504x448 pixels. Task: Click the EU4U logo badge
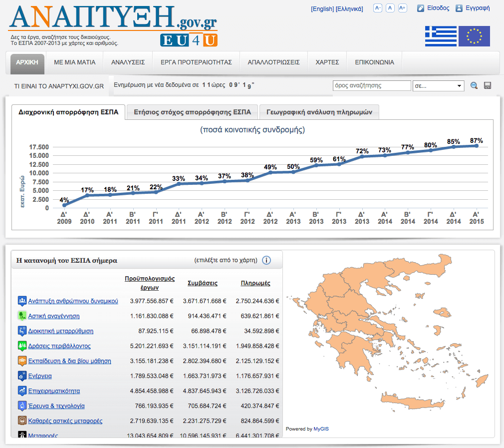[189, 40]
